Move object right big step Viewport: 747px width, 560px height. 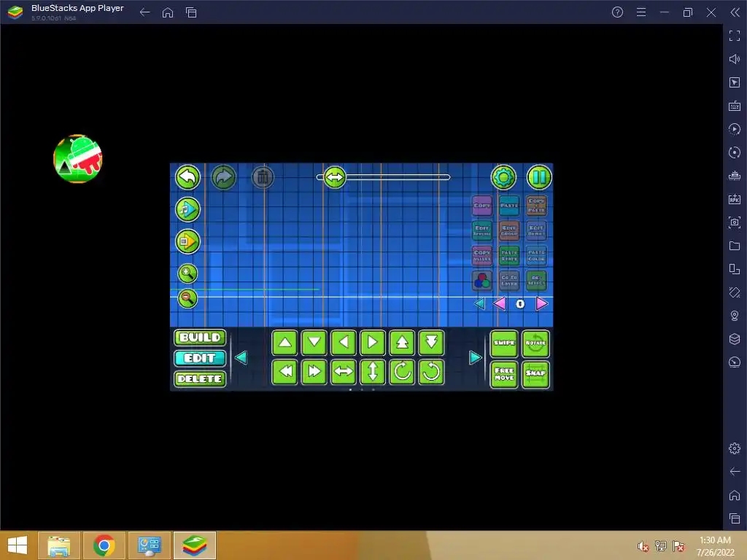coord(314,371)
